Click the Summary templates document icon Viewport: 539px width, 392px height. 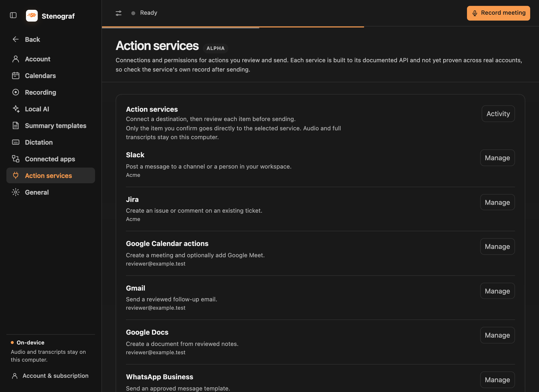click(x=16, y=125)
